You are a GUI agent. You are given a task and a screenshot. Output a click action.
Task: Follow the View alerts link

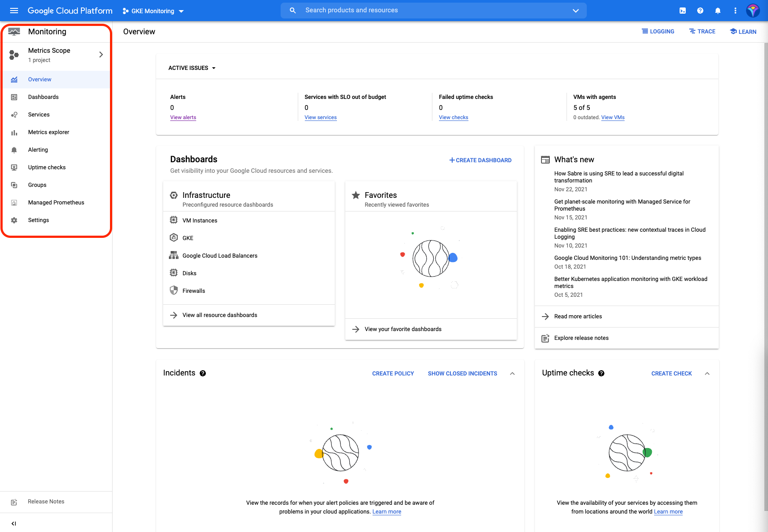[183, 117]
